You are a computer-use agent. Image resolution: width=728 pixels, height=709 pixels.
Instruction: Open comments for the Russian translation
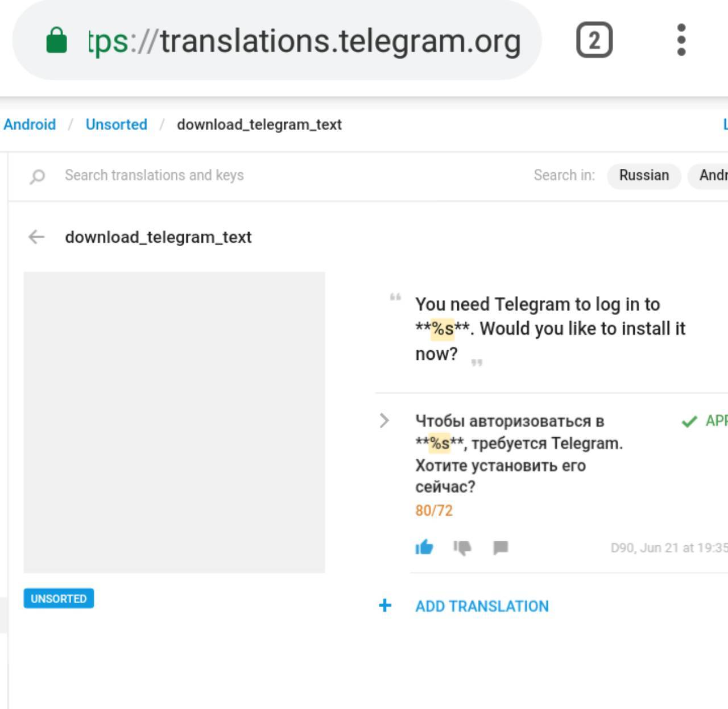point(500,548)
